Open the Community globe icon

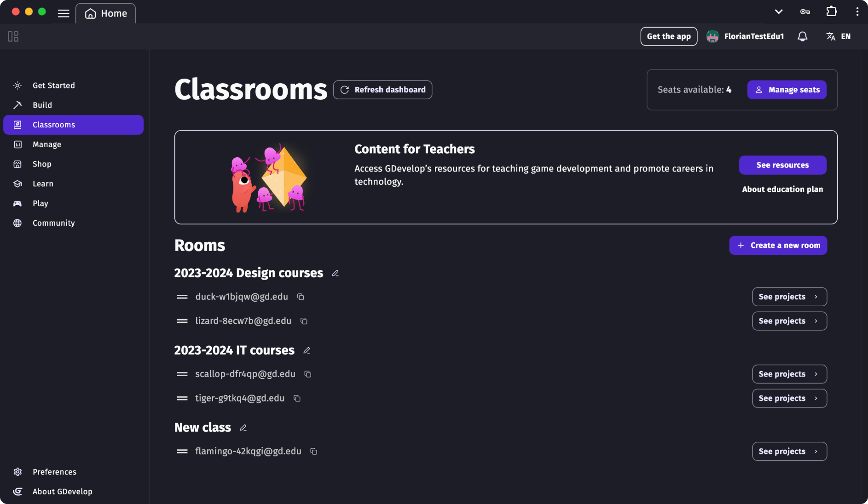[17, 223]
